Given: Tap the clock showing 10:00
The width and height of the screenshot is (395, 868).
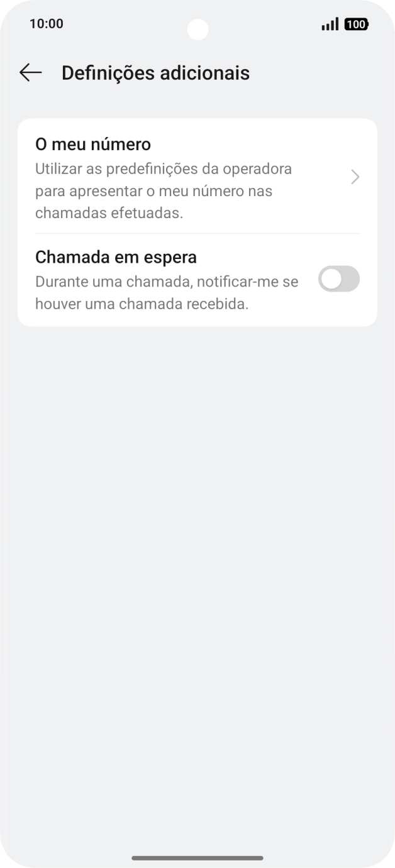Looking at the screenshot, I should [x=47, y=23].
